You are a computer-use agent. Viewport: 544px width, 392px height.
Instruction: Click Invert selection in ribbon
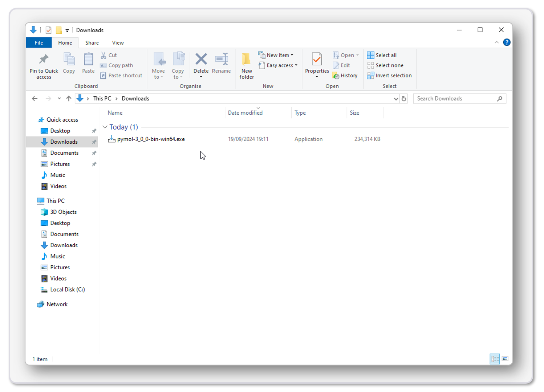pos(389,75)
